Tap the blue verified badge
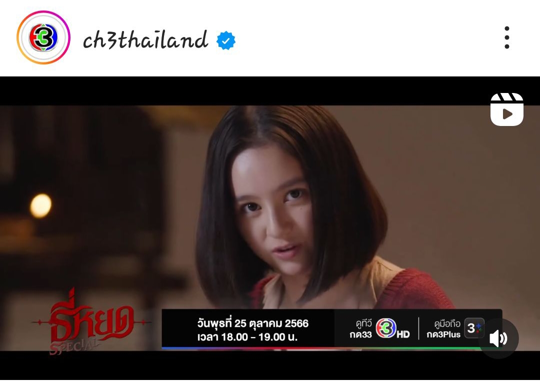Screen dimensions: 540x392 (226, 40)
